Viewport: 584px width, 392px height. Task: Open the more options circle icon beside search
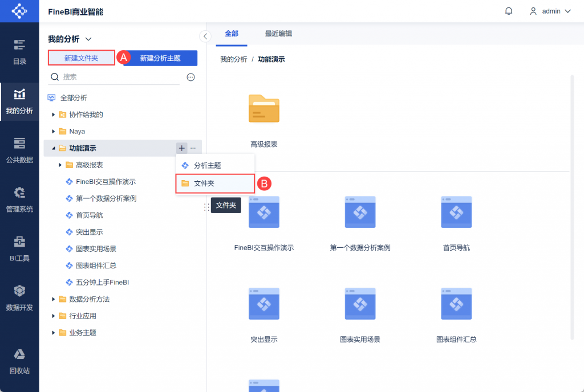[x=190, y=77]
